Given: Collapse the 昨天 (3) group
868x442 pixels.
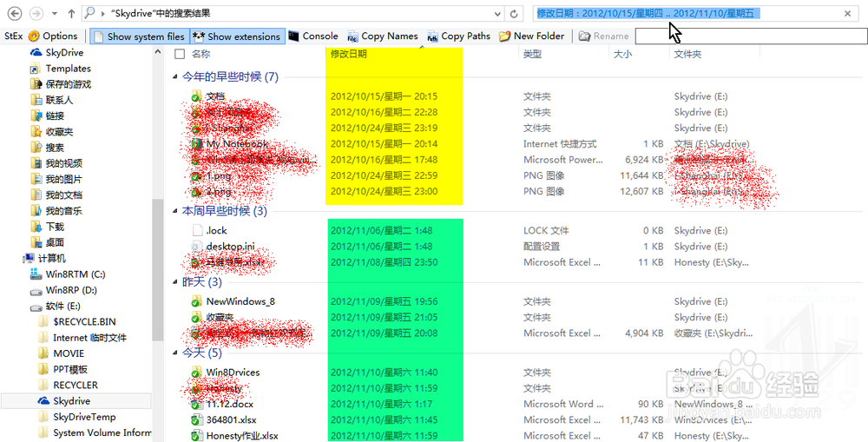Looking at the screenshot, I should tap(175, 282).
